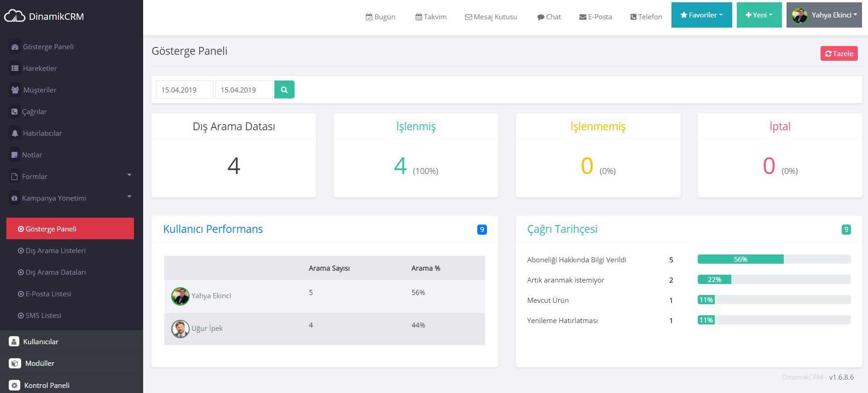
Task: Open the Favoriler dropdown
Action: [701, 15]
